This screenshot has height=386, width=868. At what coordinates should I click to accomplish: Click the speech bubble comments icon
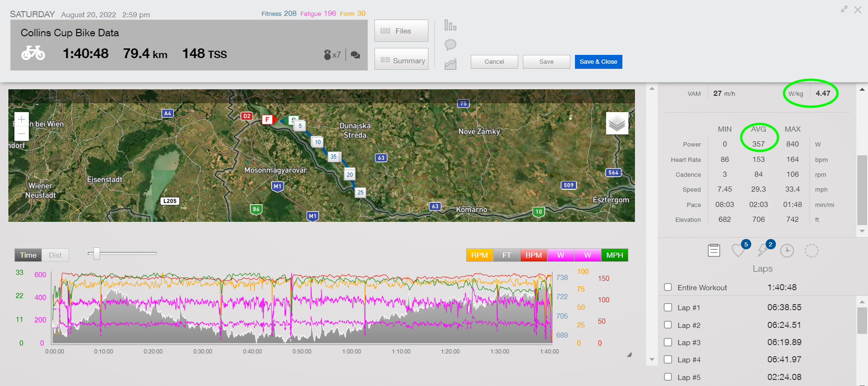coord(450,45)
